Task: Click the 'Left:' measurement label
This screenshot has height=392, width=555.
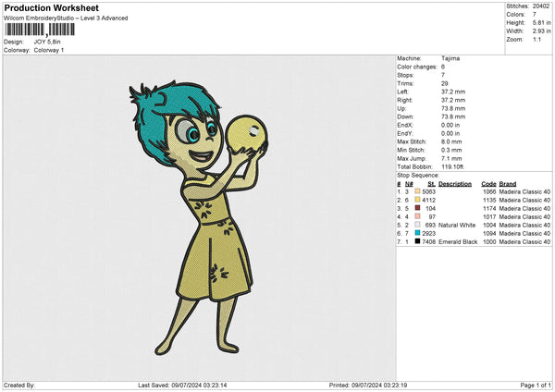Action: click(x=402, y=92)
